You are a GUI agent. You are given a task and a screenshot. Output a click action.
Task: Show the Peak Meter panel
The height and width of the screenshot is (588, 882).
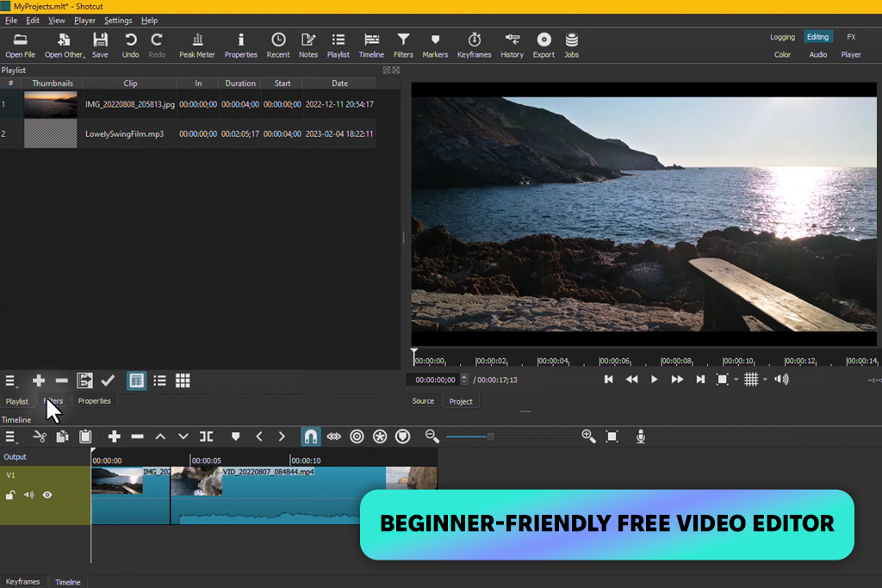pyautogui.click(x=197, y=46)
